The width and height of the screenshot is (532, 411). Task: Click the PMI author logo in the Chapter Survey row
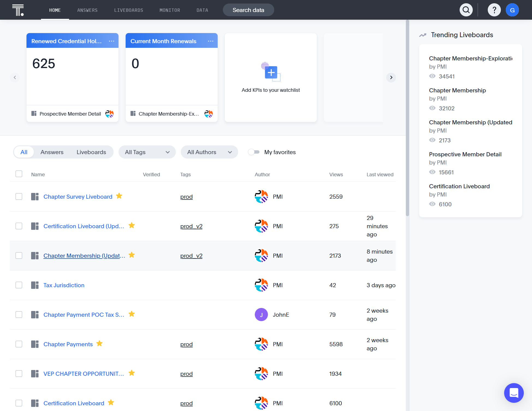pos(261,196)
